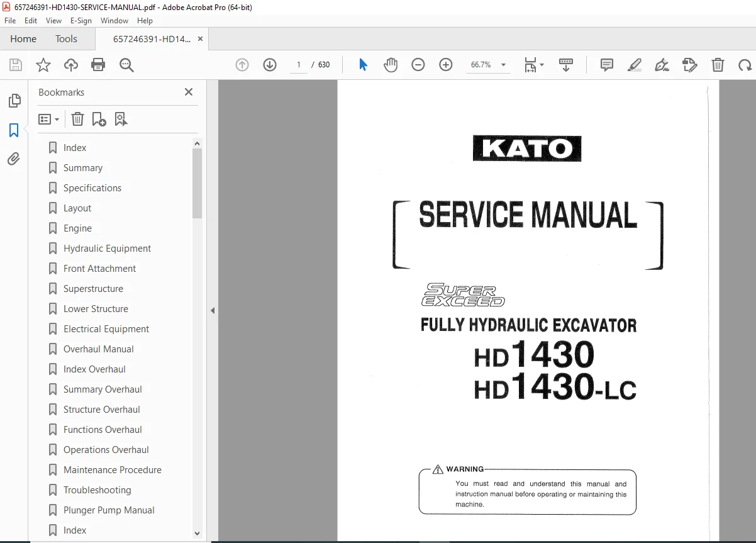This screenshot has width=756, height=543.
Task: Open the Structure Overhaul bookmark
Action: 102,410
